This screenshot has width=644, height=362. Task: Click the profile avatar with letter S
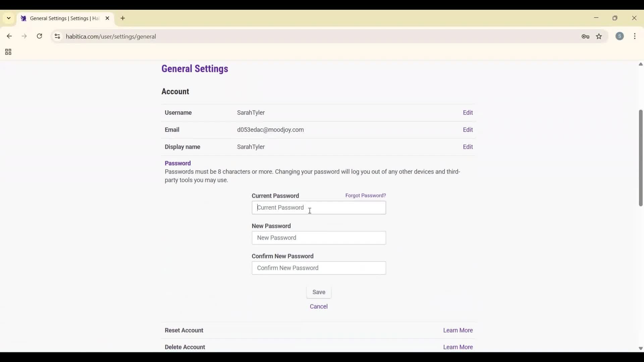point(620,36)
